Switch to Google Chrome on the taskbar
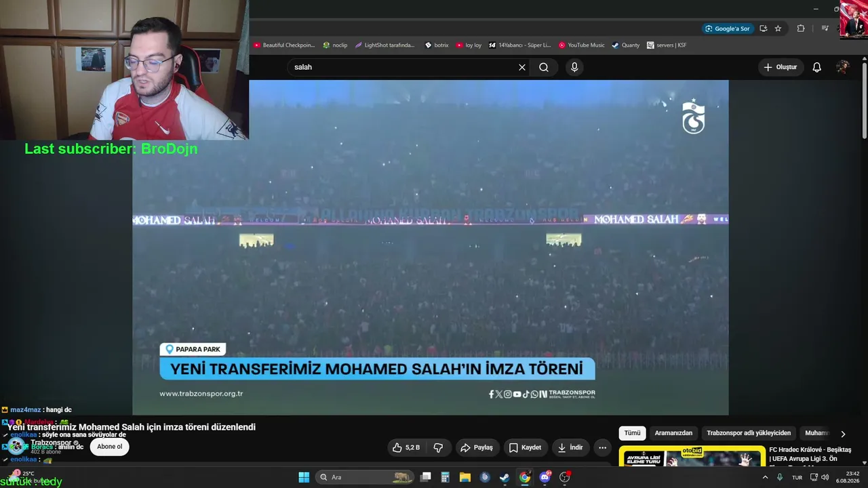The width and height of the screenshot is (868, 488). [x=525, y=477]
